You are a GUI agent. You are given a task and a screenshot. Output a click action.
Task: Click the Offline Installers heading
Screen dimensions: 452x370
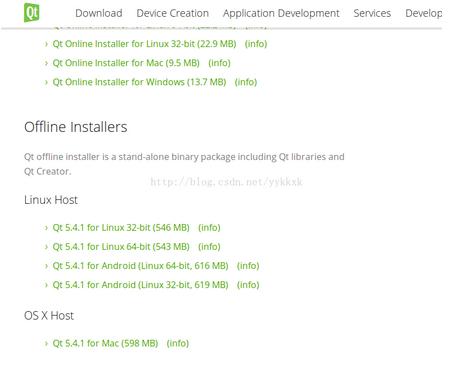tap(76, 127)
